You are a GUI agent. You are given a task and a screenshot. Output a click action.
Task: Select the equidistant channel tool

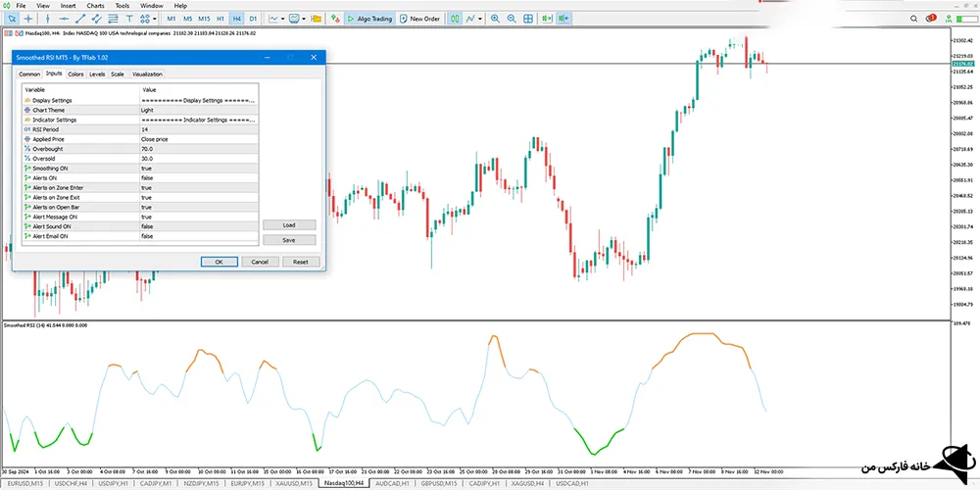coord(96,19)
